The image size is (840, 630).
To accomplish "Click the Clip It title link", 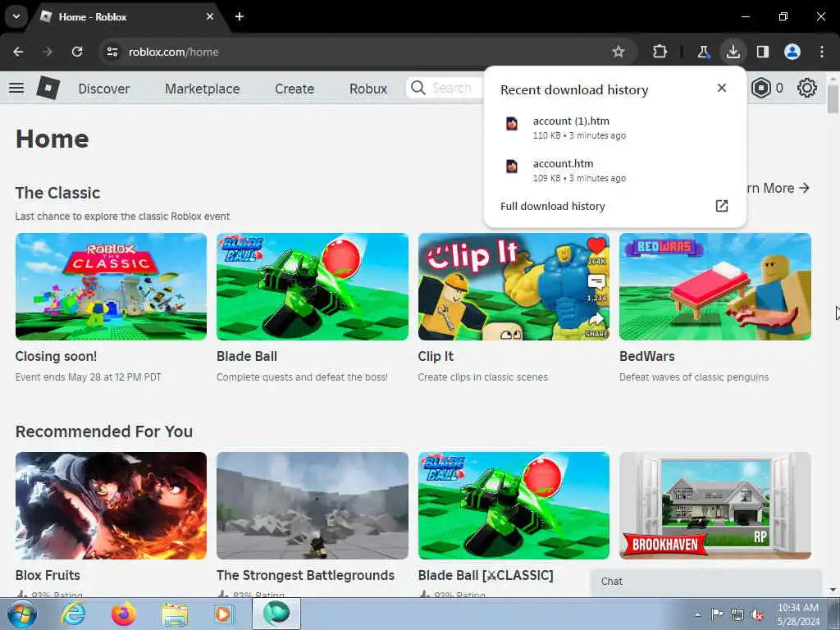I will point(436,356).
